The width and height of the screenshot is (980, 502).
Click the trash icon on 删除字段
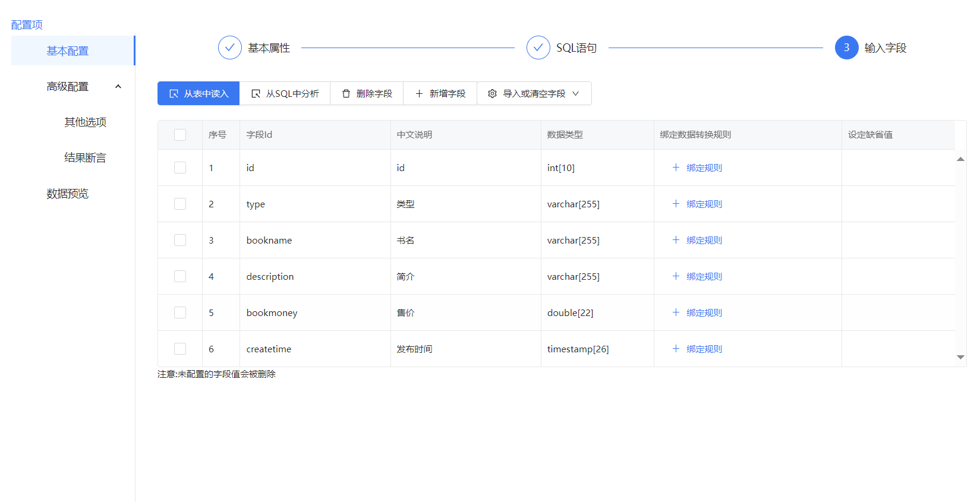click(x=346, y=93)
